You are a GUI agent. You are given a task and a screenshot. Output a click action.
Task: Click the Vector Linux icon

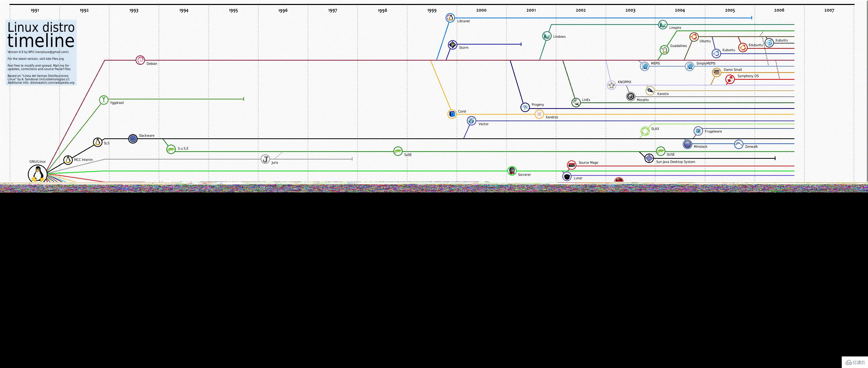coord(471,120)
